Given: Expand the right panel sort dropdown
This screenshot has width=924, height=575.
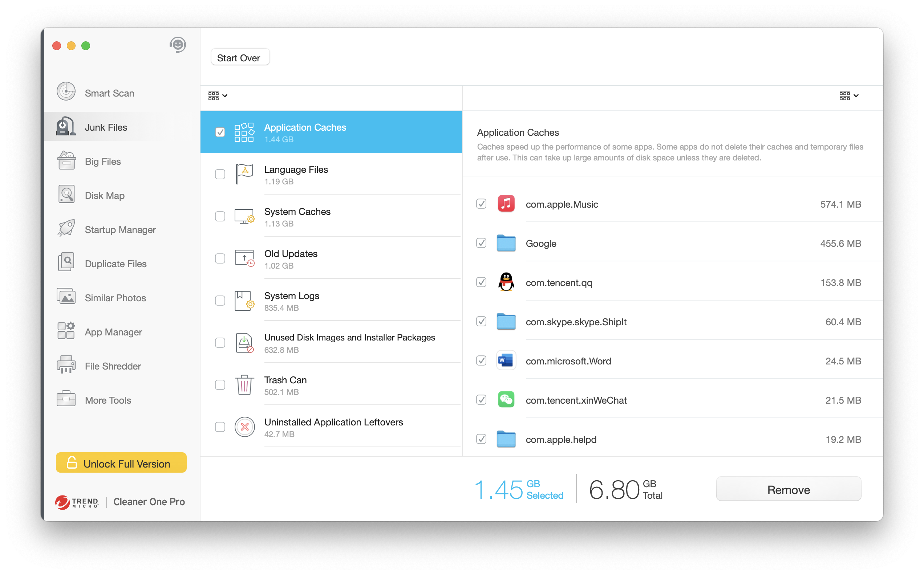Looking at the screenshot, I should [849, 96].
